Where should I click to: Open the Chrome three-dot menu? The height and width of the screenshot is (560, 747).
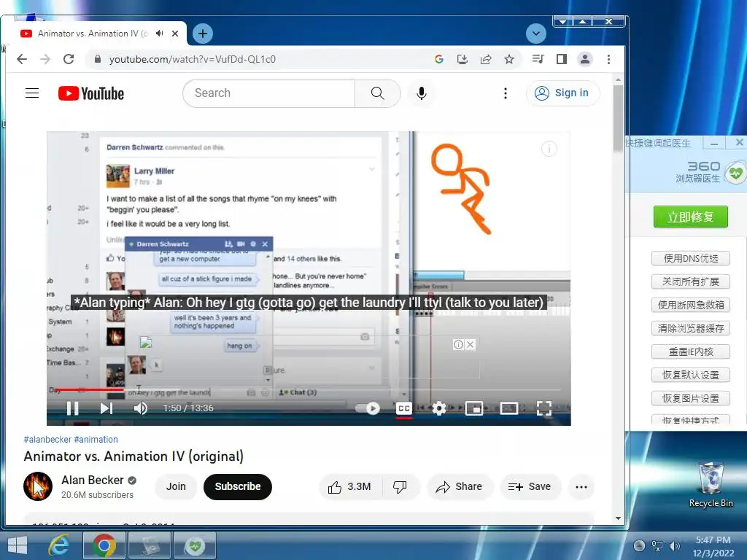[608, 59]
